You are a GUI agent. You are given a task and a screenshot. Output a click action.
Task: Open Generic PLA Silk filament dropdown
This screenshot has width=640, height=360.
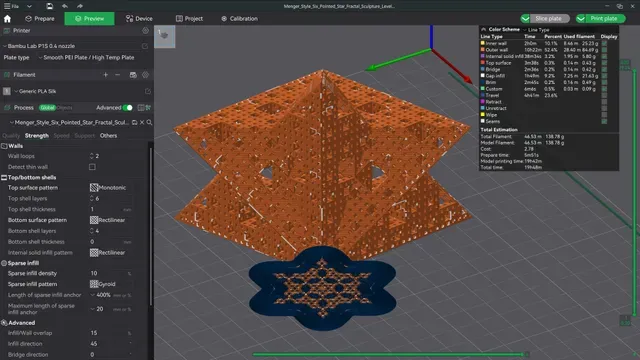(78, 91)
